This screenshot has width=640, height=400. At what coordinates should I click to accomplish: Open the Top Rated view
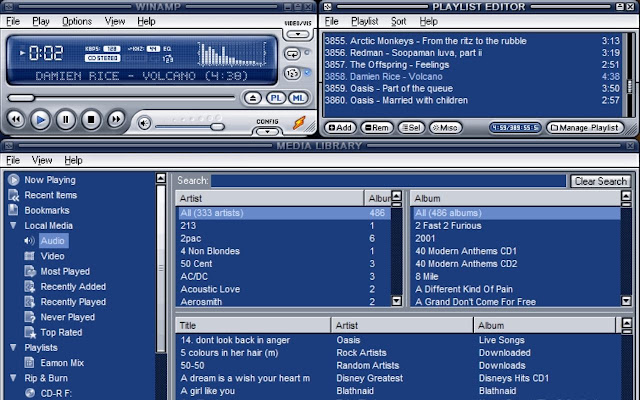click(61, 332)
